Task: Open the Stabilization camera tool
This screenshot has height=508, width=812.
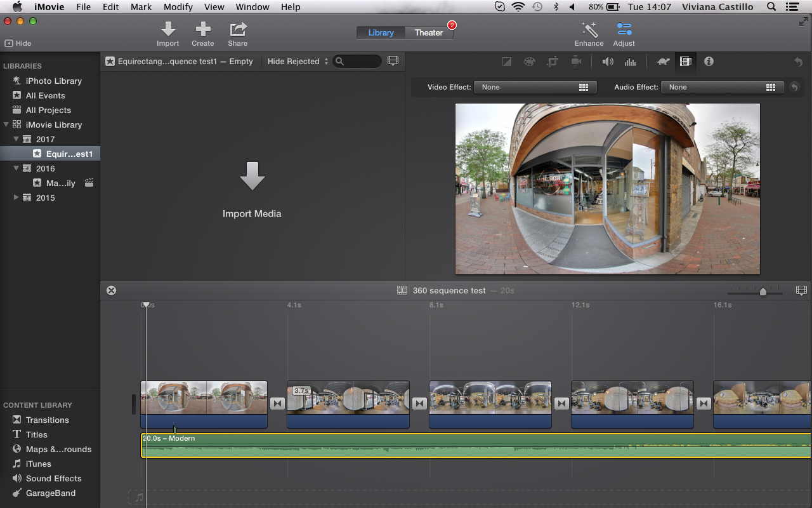Action: (576, 62)
